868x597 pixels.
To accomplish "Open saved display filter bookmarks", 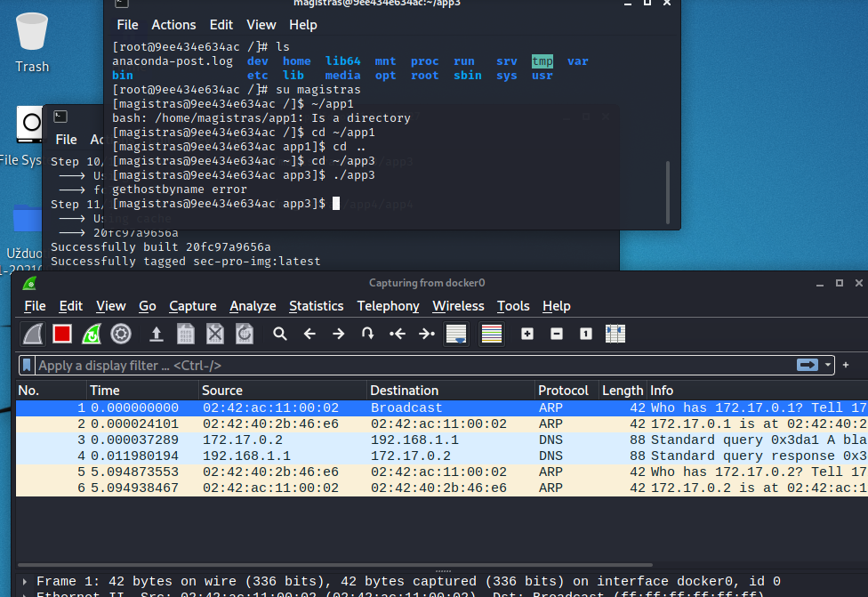I will click(28, 365).
